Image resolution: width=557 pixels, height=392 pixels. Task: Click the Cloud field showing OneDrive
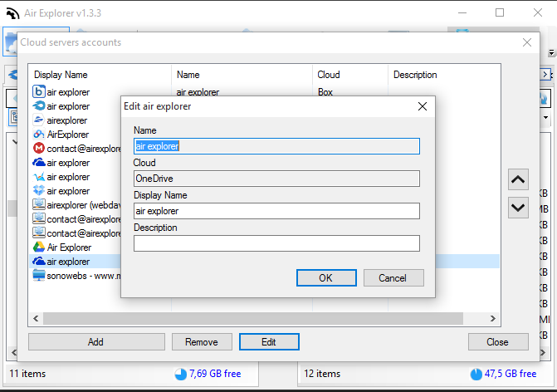(276, 179)
